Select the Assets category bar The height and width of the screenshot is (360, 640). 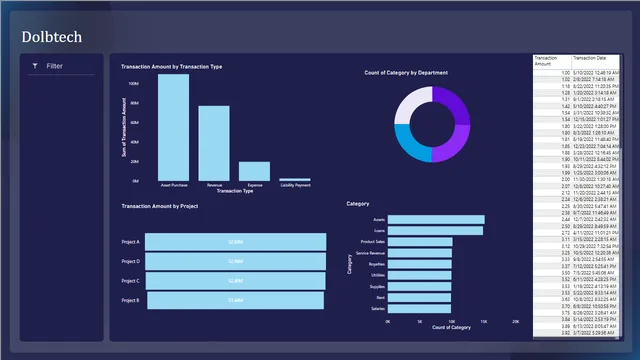[436, 220]
